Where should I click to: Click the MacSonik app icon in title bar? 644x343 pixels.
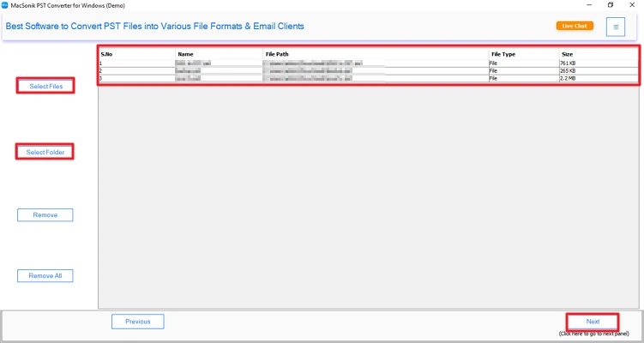coord(5,5)
